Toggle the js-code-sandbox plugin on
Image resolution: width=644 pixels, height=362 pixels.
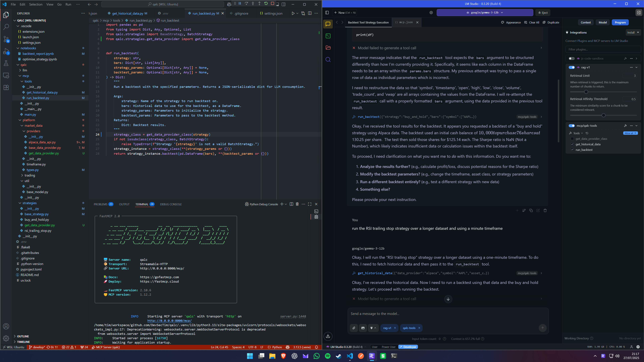coord(572,58)
